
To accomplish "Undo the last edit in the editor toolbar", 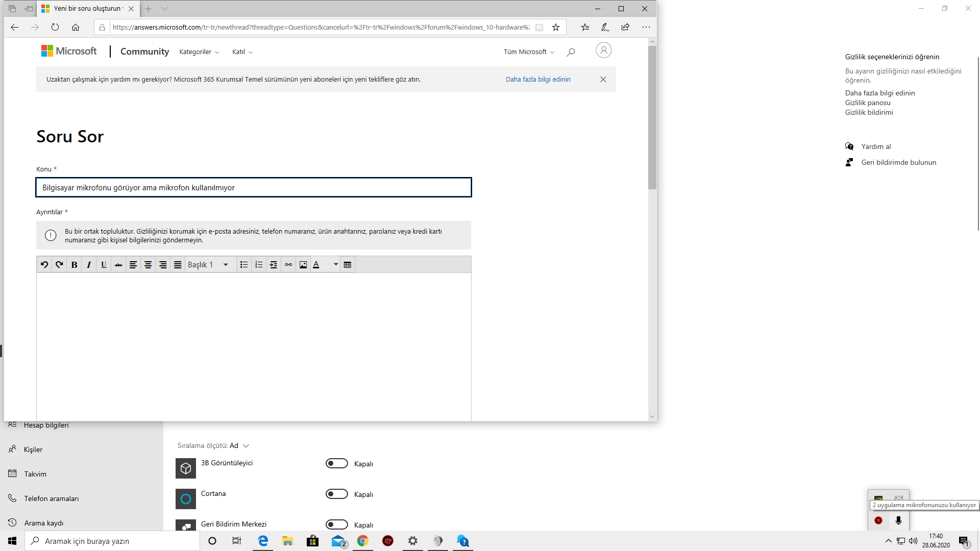I will [44, 265].
